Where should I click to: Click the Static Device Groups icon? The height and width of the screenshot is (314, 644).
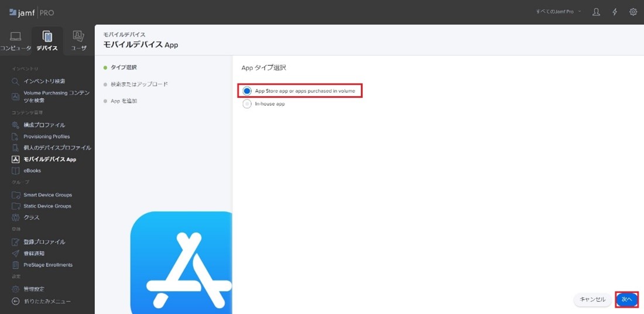[15, 206]
